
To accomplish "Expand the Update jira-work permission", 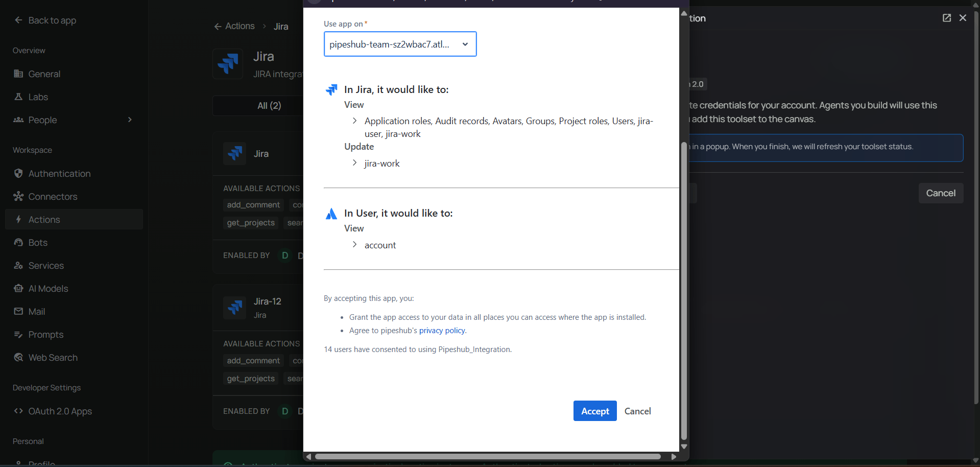I will 354,162.
